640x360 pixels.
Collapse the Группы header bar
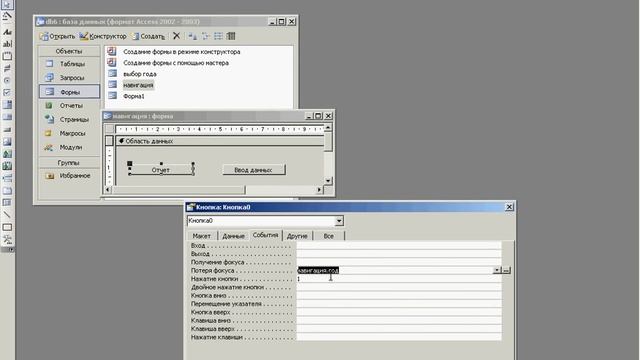coord(69,162)
